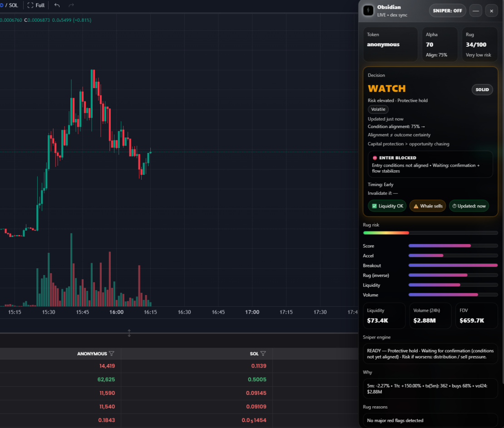
Task: Minimize the Obsidian panel
Action: tap(475, 10)
